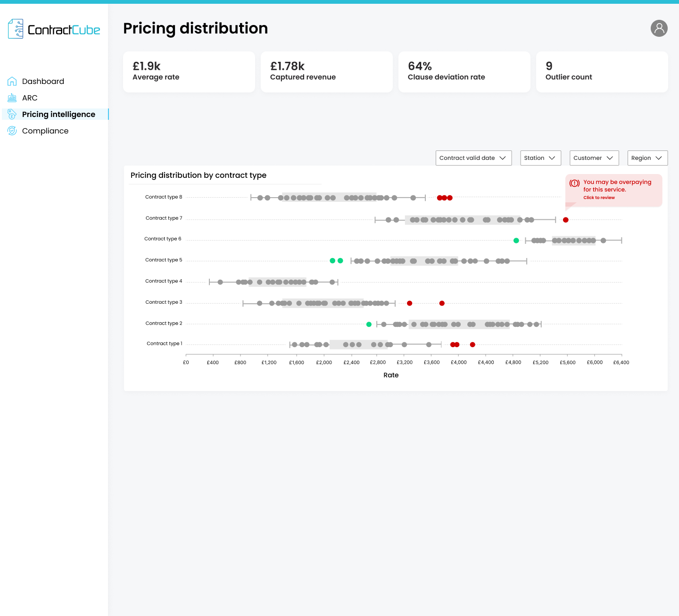Expand the Contract valid date dropdown

[x=473, y=158]
